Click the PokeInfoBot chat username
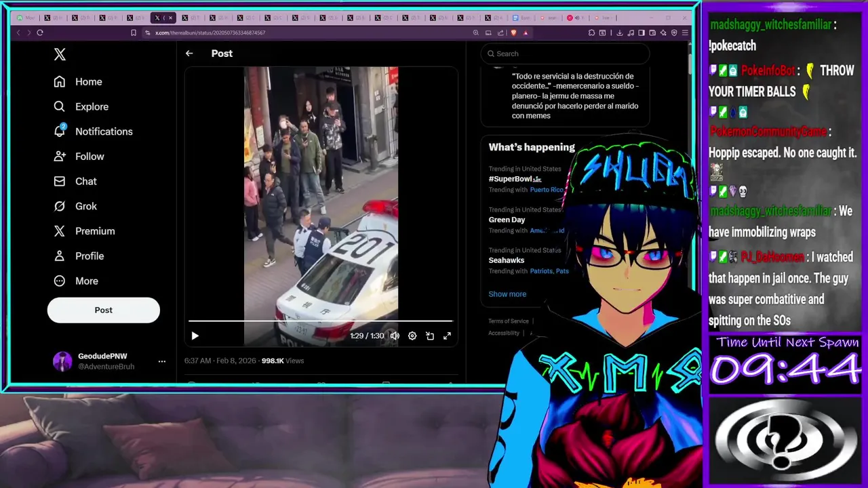The image size is (868, 488). [768, 70]
